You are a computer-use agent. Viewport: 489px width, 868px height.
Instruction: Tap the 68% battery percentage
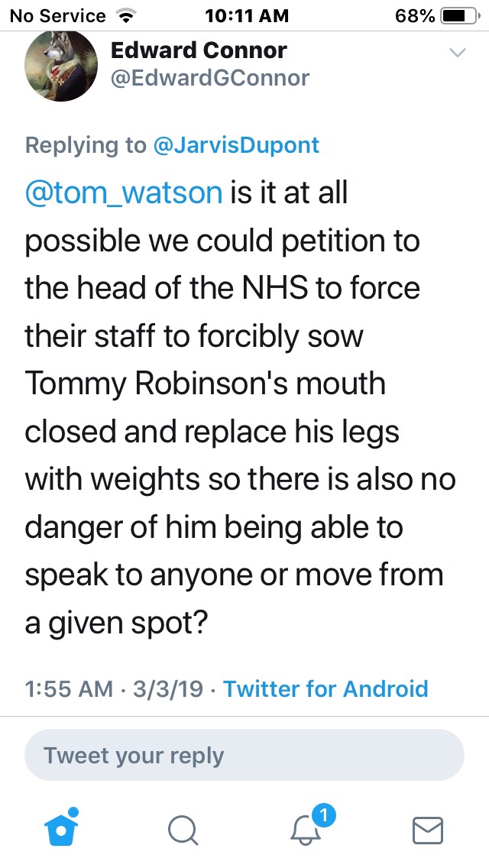pyautogui.click(x=416, y=15)
